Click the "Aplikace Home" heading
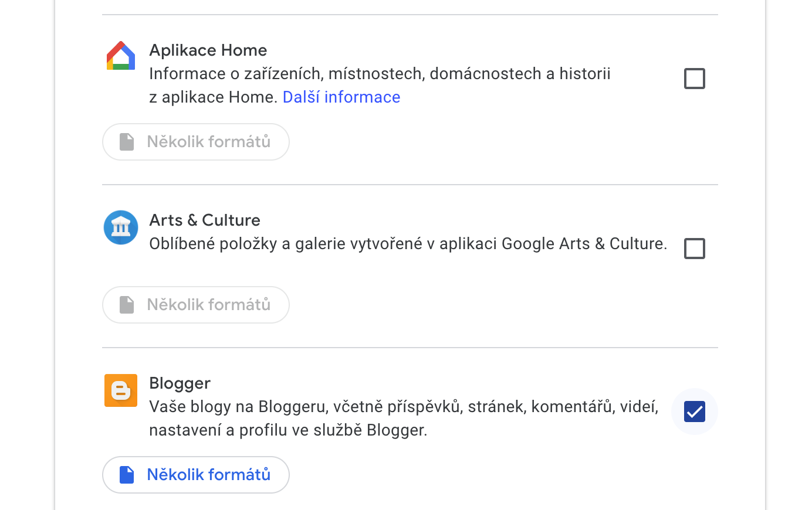Screen dimensions: 812x510 pos(208,50)
